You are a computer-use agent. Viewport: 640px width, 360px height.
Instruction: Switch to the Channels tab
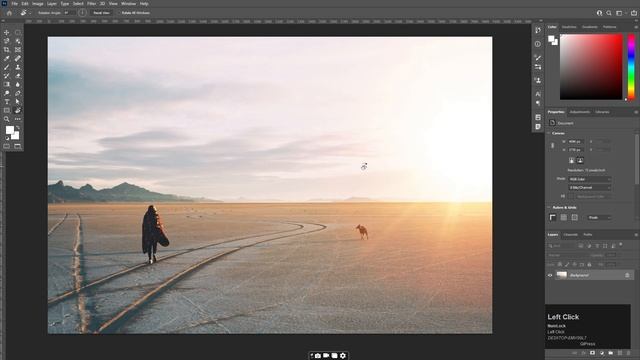[x=571, y=235]
